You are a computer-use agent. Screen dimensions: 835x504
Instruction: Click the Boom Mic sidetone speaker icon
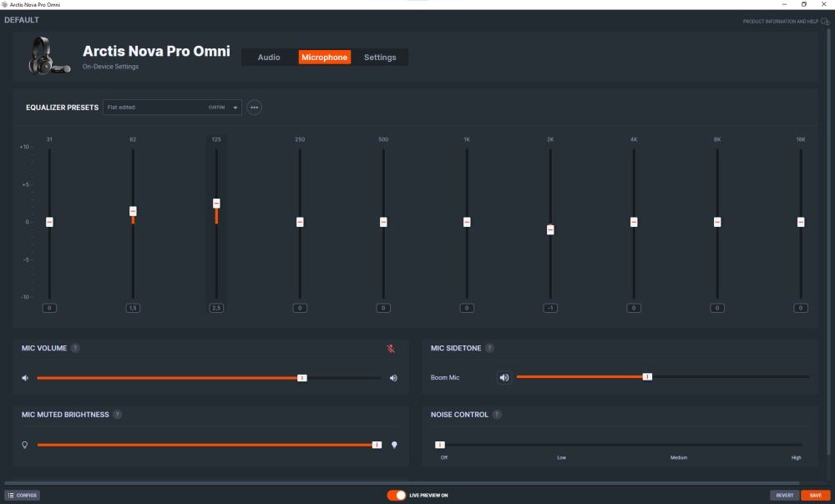point(504,377)
